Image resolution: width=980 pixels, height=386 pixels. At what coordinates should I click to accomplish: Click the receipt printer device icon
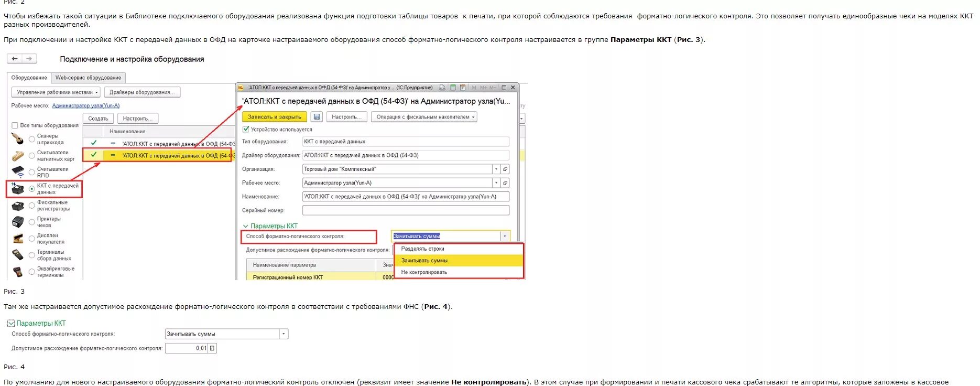coord(18,222)
